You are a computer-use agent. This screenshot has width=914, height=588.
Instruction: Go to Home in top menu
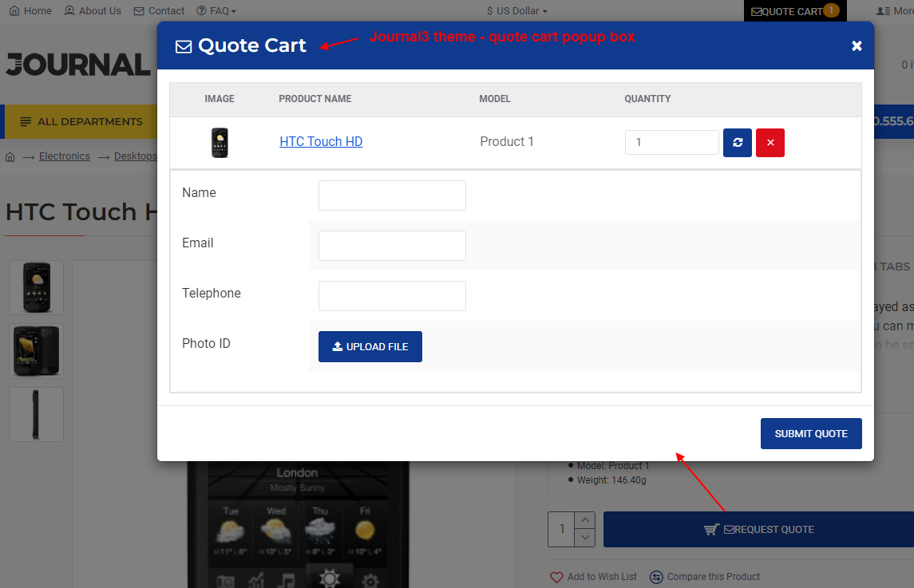31,11
